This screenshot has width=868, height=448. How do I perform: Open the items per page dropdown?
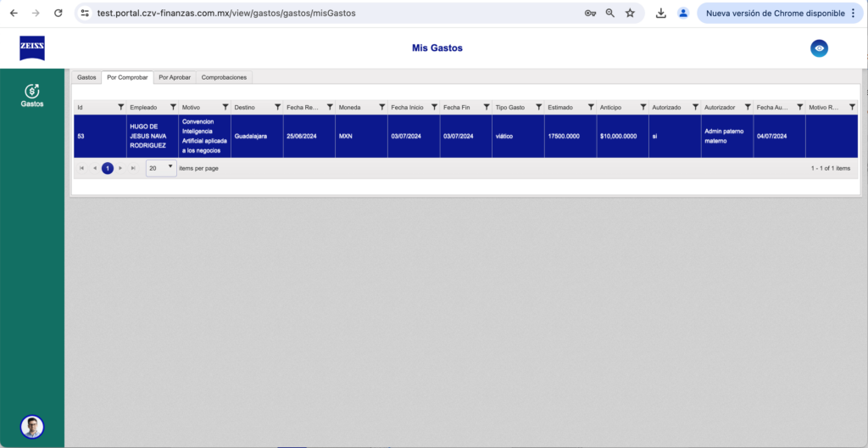[161, 168]
